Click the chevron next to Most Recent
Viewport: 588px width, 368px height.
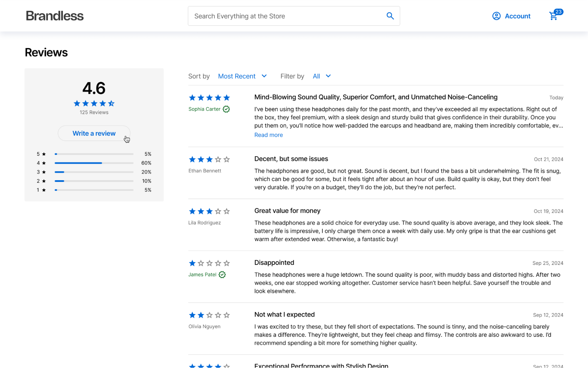264,76
